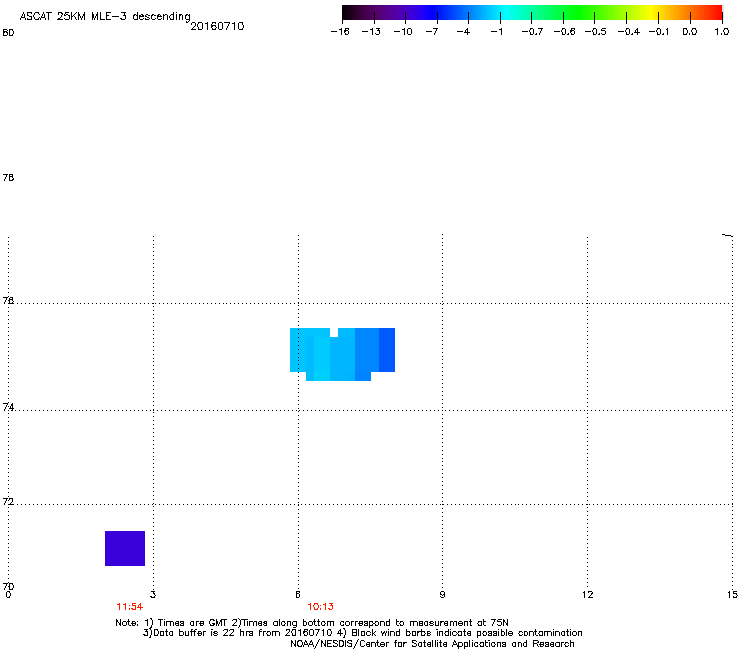Click the latitude axis label 72

pyautogui.click(x=8, y=501)
